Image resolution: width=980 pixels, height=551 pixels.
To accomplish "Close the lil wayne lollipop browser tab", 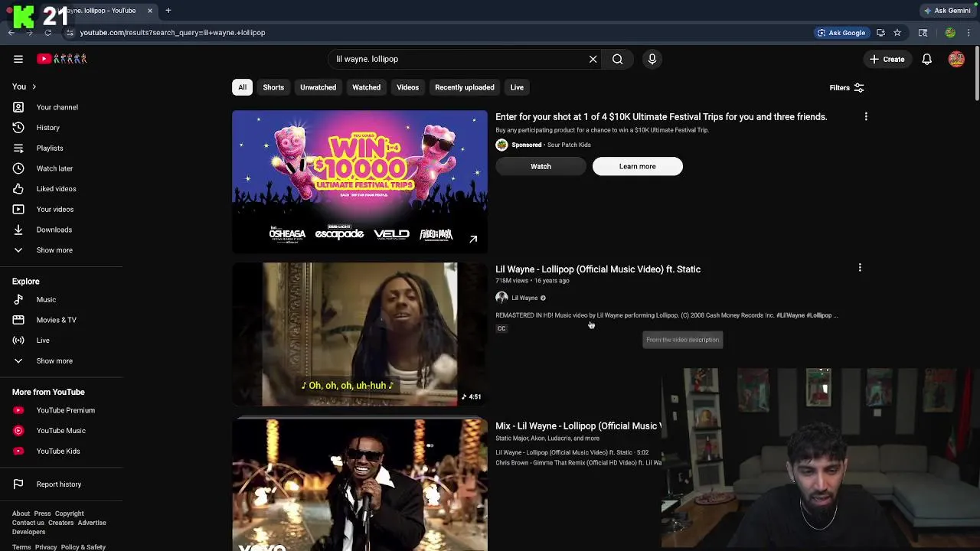I will pyautogui.click(x=150, y=11).
